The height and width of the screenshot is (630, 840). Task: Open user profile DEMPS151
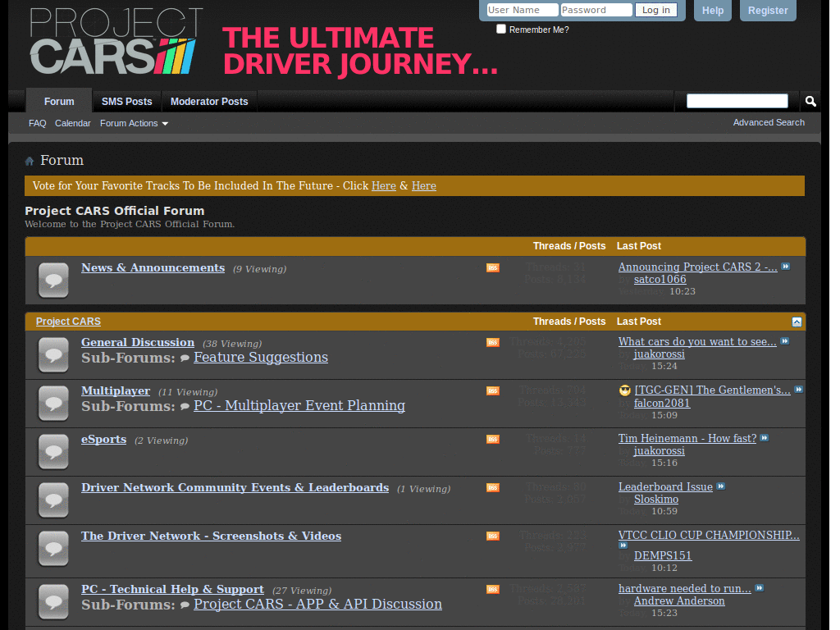[663, 555]
